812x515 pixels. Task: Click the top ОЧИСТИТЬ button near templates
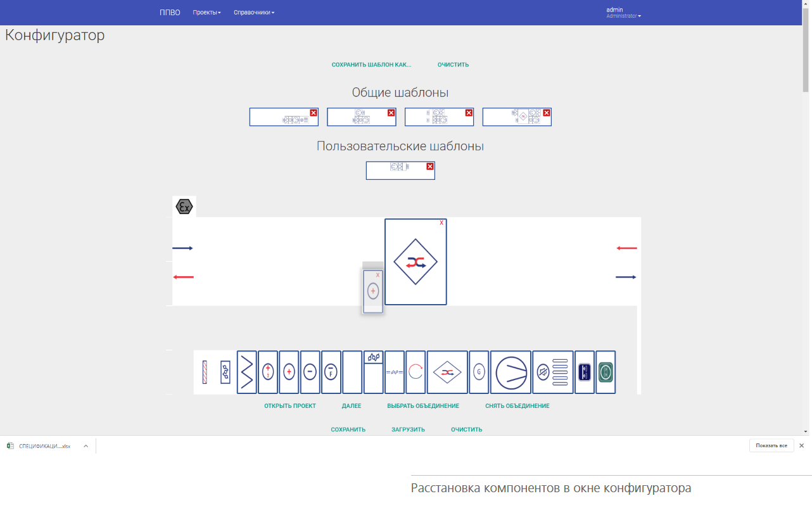point(454,65)
